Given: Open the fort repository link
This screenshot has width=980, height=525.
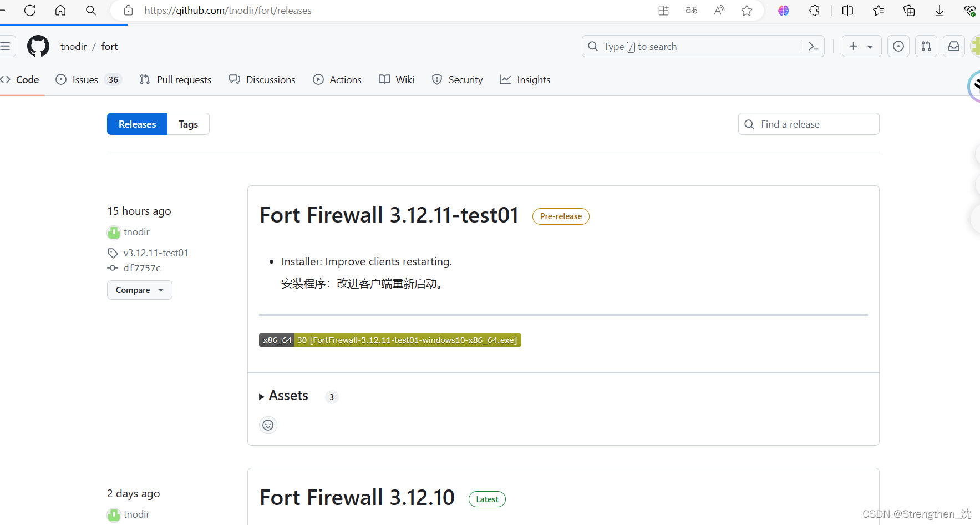Looking at the screenshot, I should point(109,47).
